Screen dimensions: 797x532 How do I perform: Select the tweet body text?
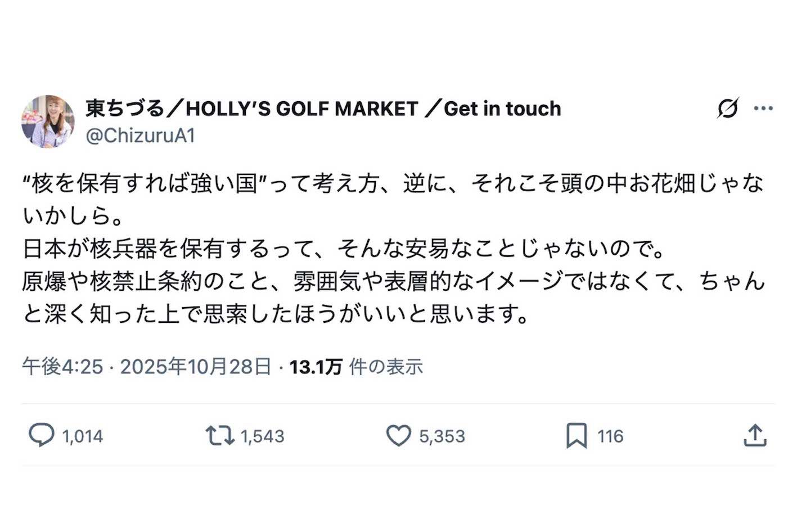394,247
